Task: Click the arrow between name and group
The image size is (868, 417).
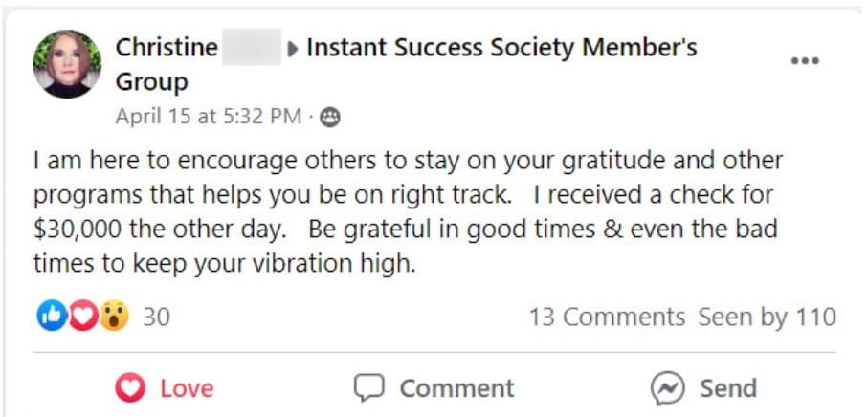Action: pyautogui.click(x=293, y=48)
